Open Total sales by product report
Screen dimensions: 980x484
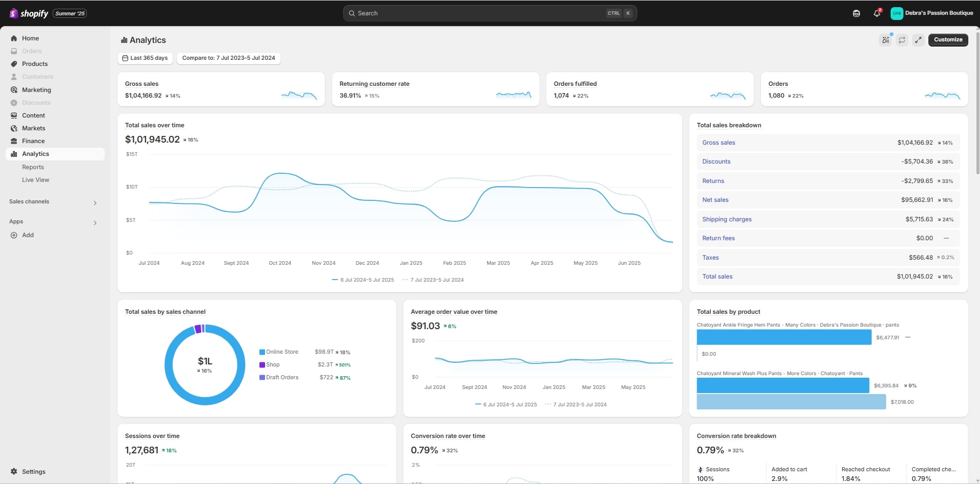click(x=728, y=312)
